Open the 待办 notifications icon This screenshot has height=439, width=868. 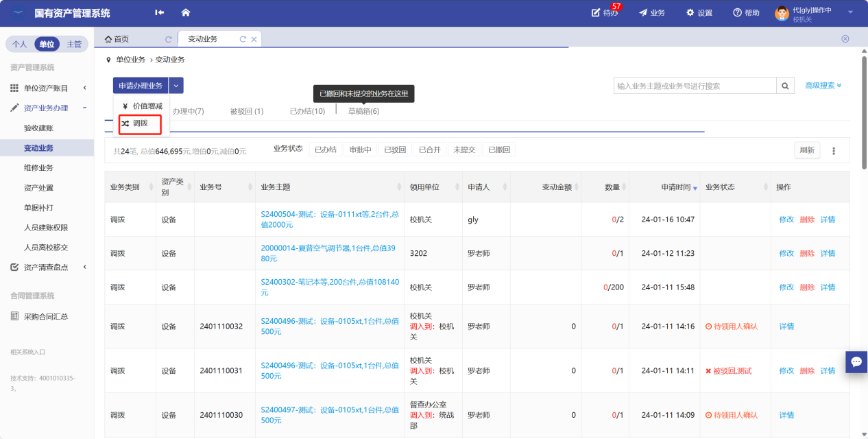tap(594, 13)
